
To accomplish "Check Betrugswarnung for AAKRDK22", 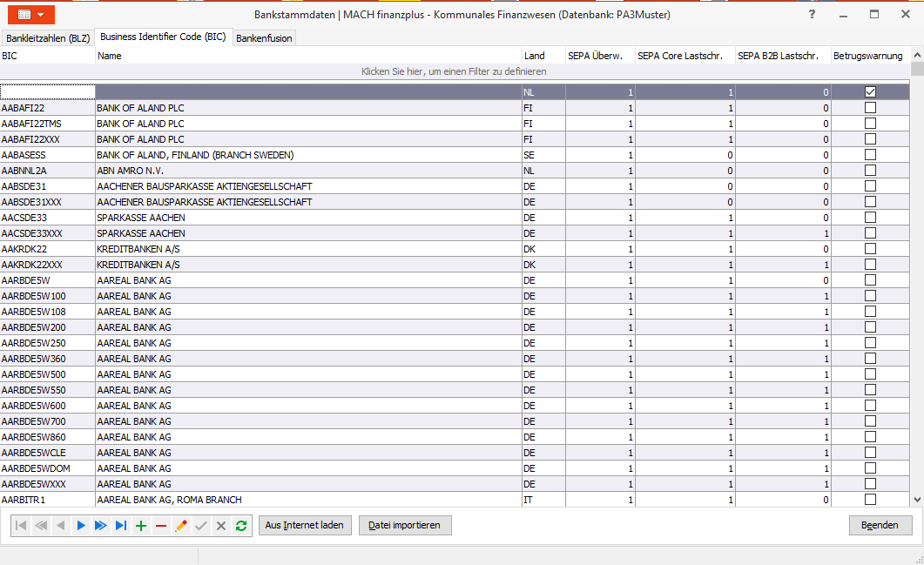I will coord(870,249).
